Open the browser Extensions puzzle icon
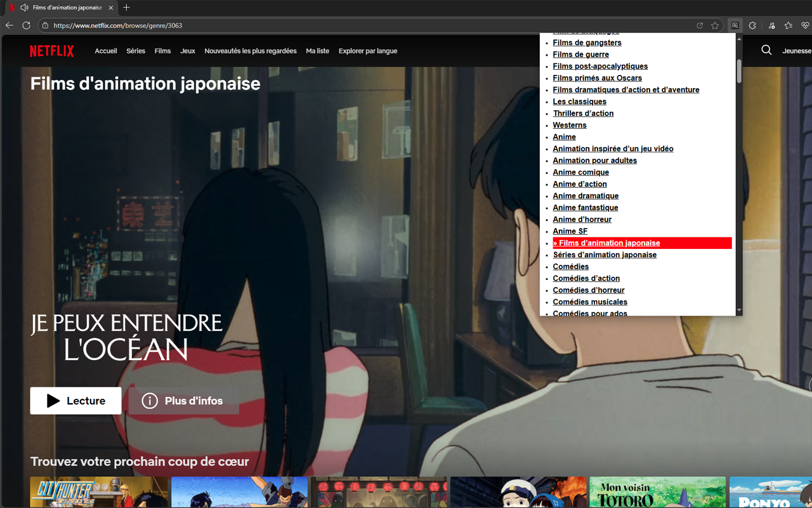Viewport: 812px width, 508px height. (752, 25)
